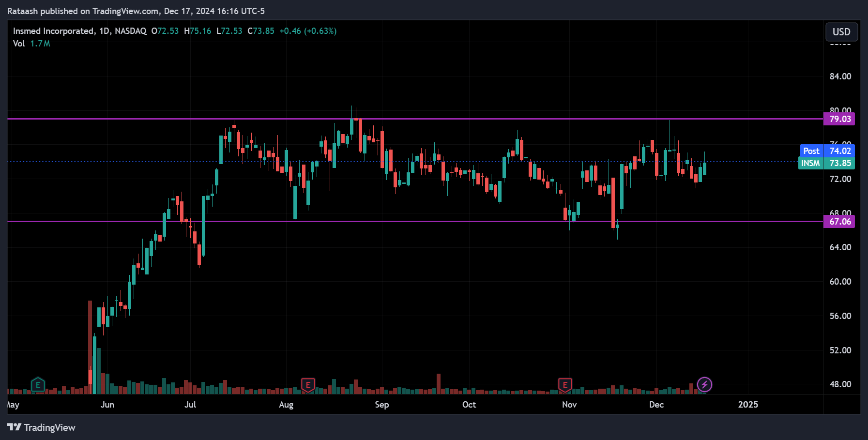Click the Jul label on time axis
Viewport: 868px width, 440px height.
[x=190, y=405]
